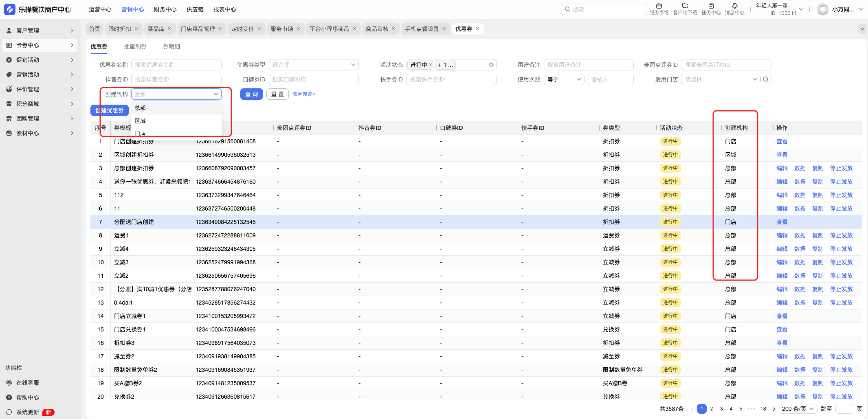Open the 消息中心 bell icon
This screenshot has width=868, height=419.
point(734,6)
